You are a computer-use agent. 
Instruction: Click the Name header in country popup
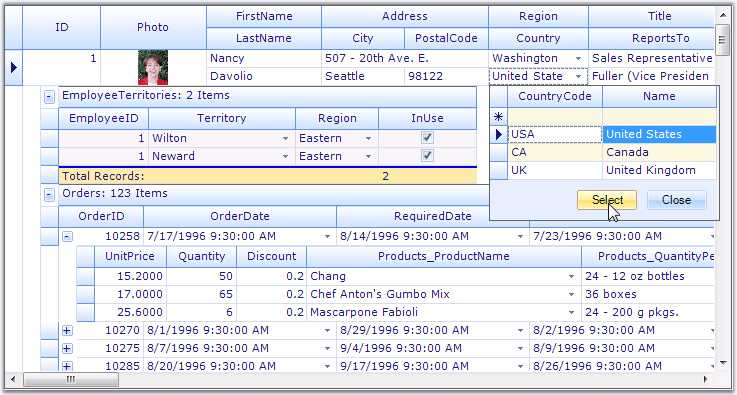(659, 97)
